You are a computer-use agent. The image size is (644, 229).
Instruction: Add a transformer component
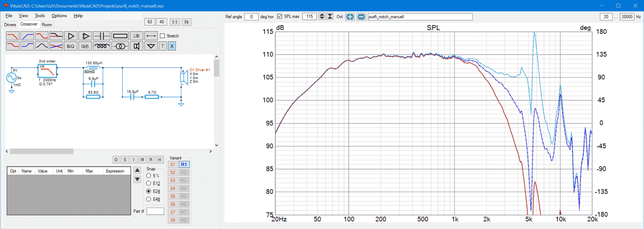coord(120,46)
